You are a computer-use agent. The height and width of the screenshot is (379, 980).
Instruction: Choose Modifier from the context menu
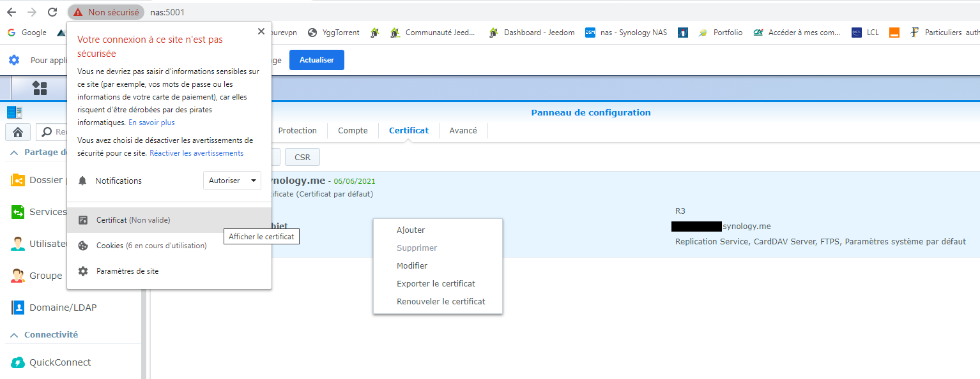click(438, 266)
